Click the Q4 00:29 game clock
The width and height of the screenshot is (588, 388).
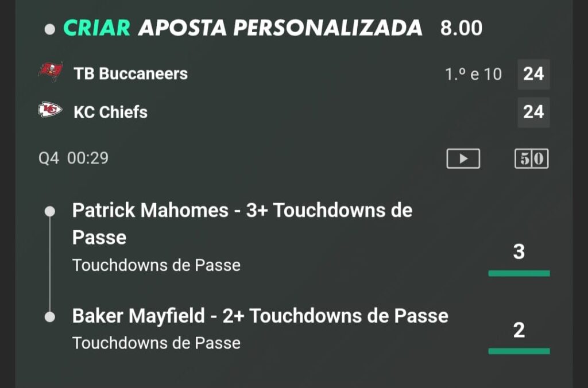(x=73, y=158)
